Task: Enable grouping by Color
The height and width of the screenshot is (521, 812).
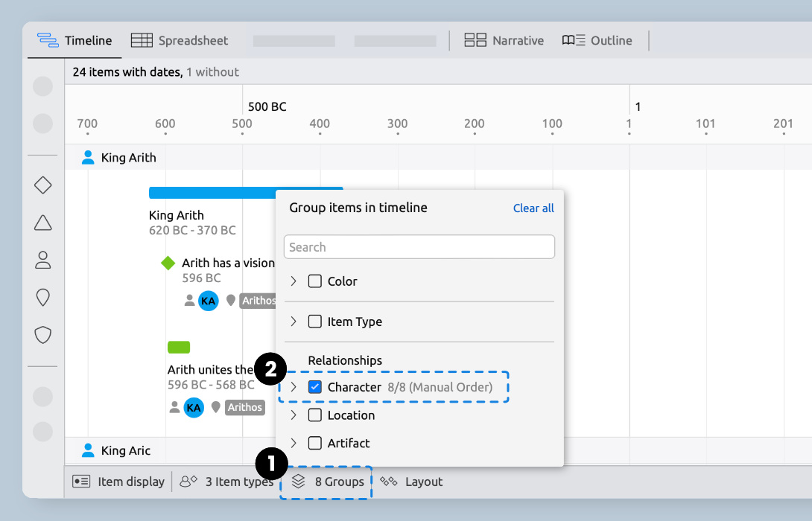Action: coord(315,281)
